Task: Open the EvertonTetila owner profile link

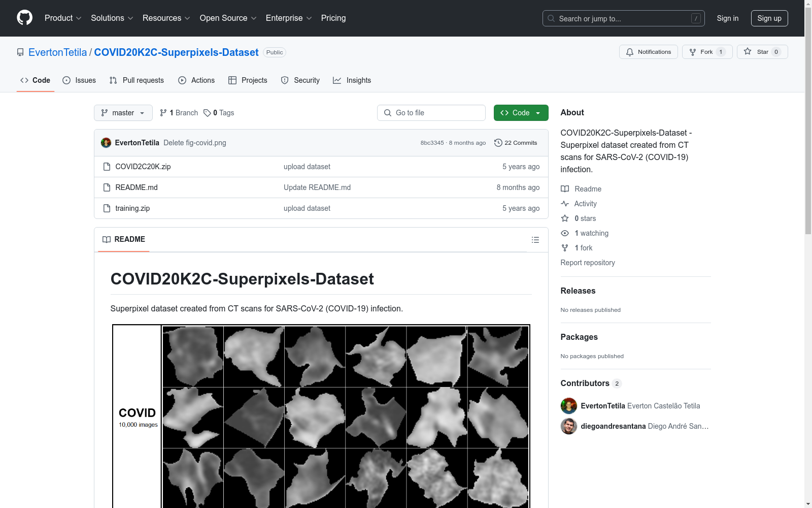Action: [58, 52]
